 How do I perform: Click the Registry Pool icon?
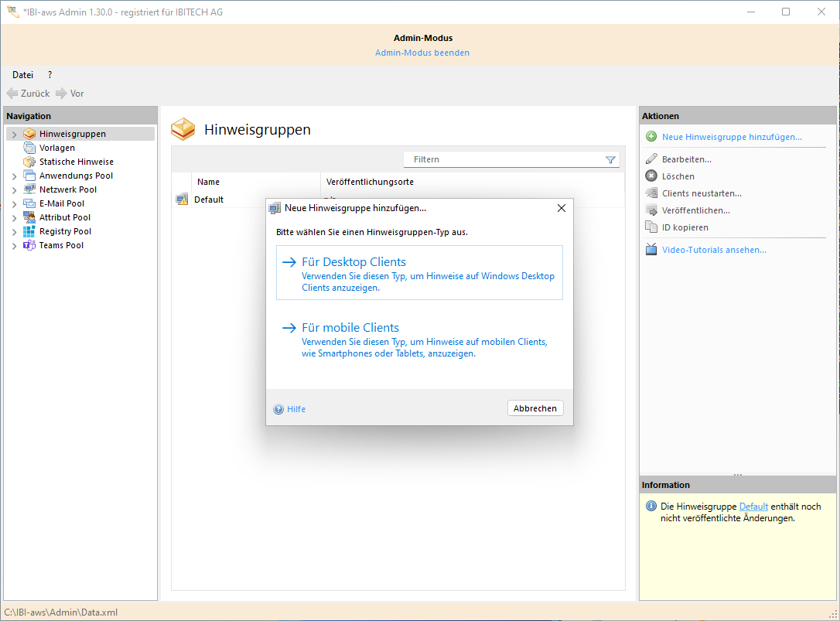(x=29, y=231)
